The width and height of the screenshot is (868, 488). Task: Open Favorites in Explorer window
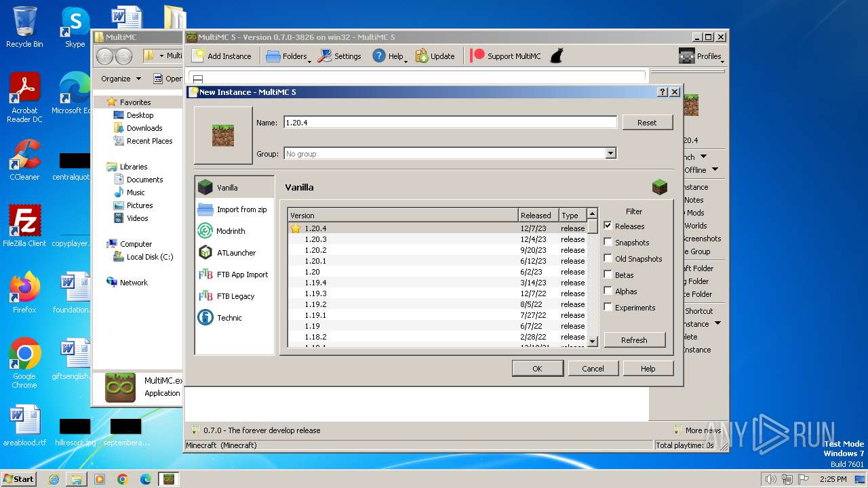(135, 102)
